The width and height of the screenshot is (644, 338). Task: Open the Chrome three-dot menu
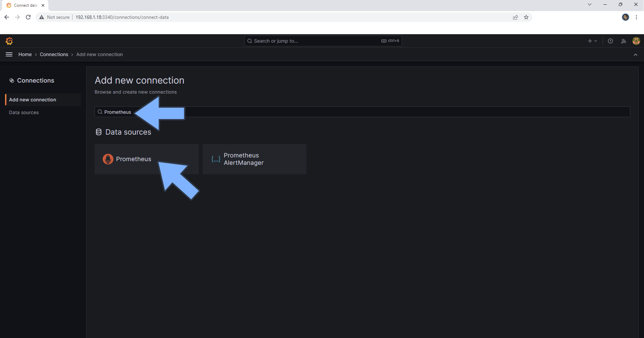click(x=637, y=17)
